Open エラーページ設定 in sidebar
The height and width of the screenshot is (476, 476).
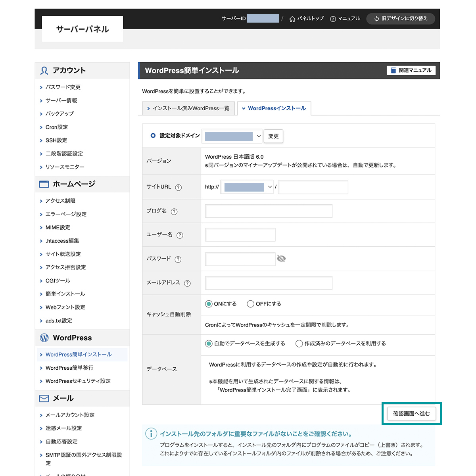tap(66, 214)
